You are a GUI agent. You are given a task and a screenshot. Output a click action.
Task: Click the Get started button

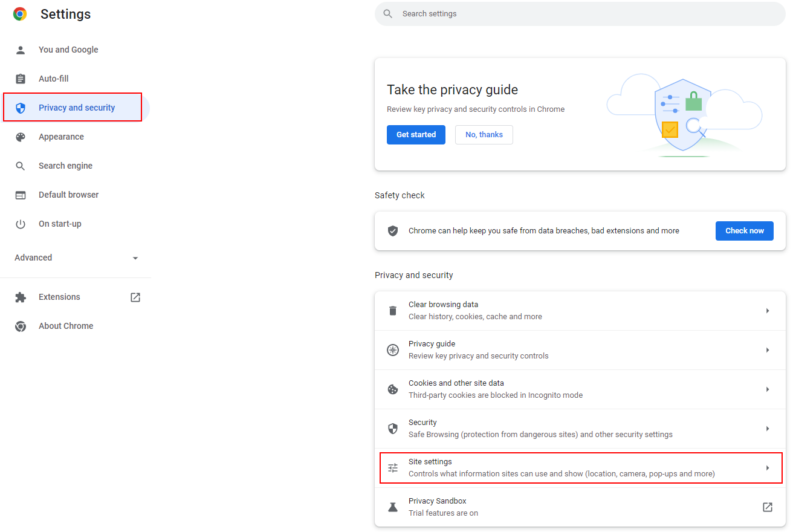click(x=416, y=135)
